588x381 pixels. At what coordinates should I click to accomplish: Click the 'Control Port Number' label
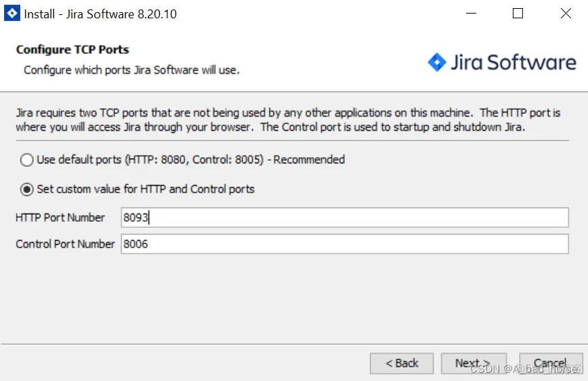[65, 244]
